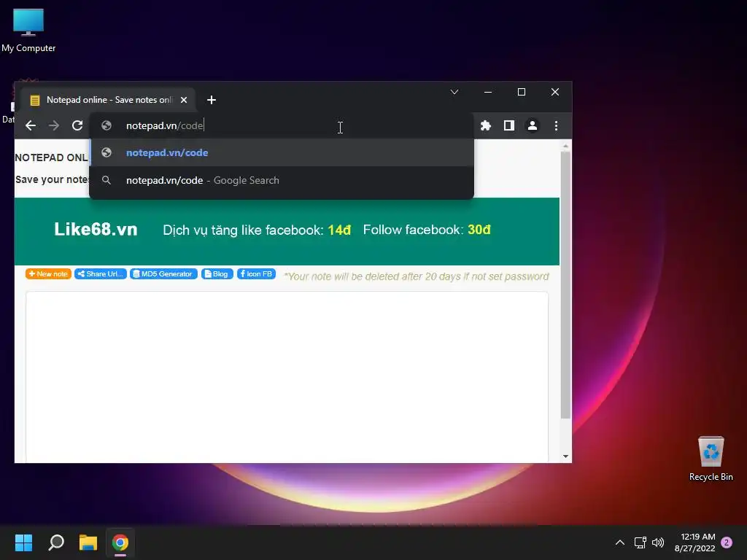This screenshot has width=747, height=560.
Task: Close the Notepad online tab
Action: coord(184,100)
